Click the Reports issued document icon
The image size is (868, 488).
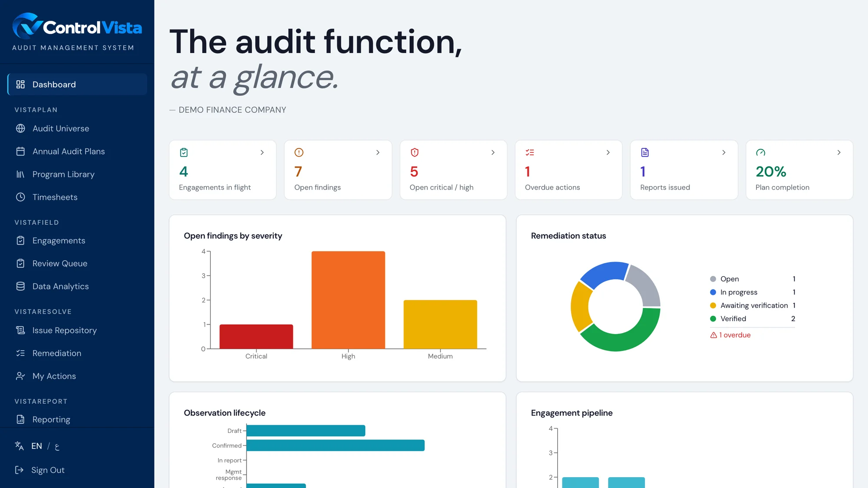[645, 152]
